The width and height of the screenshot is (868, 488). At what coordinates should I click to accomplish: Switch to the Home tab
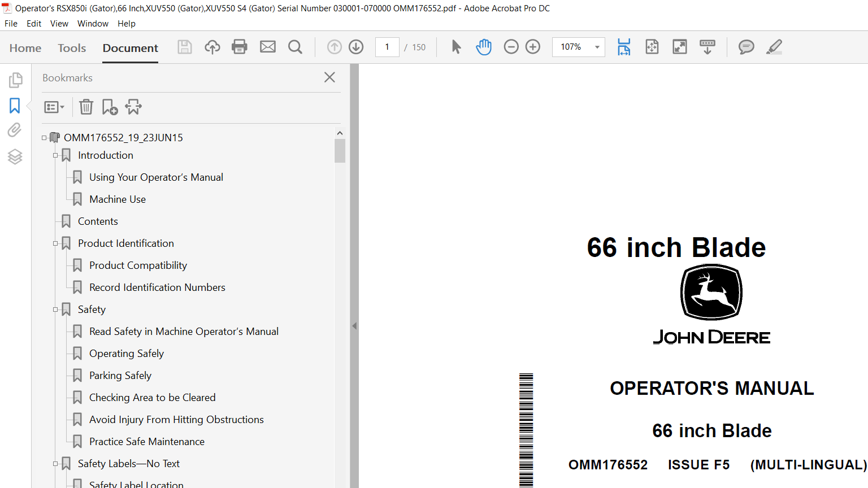pyautogui.click(x=25, y=48)
